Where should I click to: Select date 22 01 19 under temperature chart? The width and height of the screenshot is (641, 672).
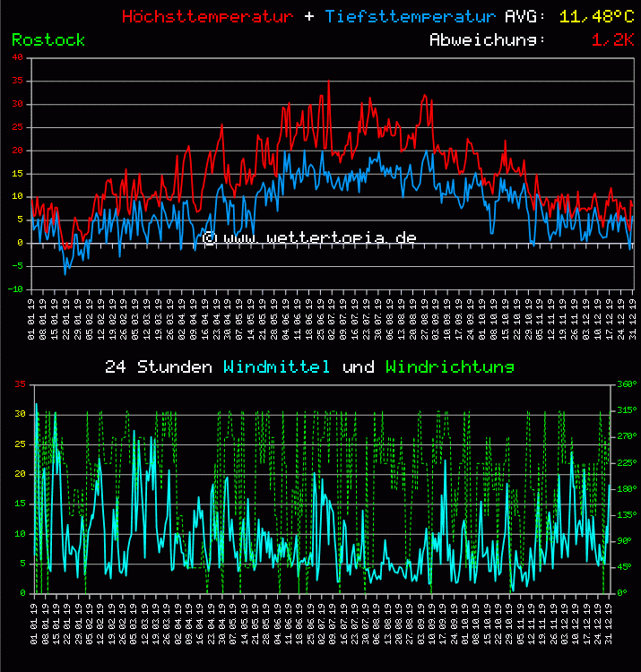66,319
